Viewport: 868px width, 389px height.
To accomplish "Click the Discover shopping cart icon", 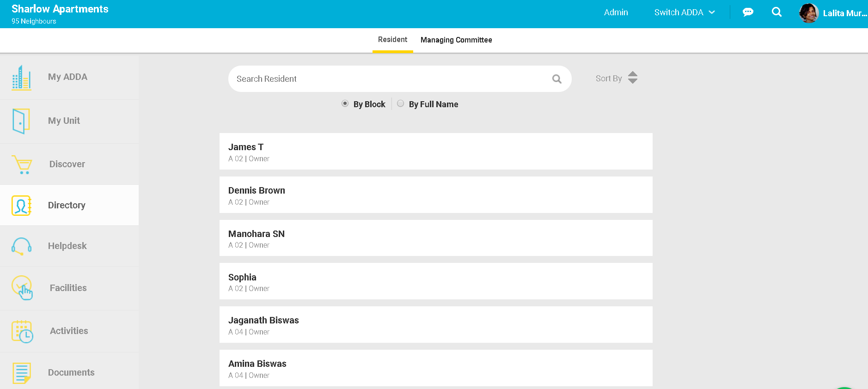I will click(x=22, y=164).
